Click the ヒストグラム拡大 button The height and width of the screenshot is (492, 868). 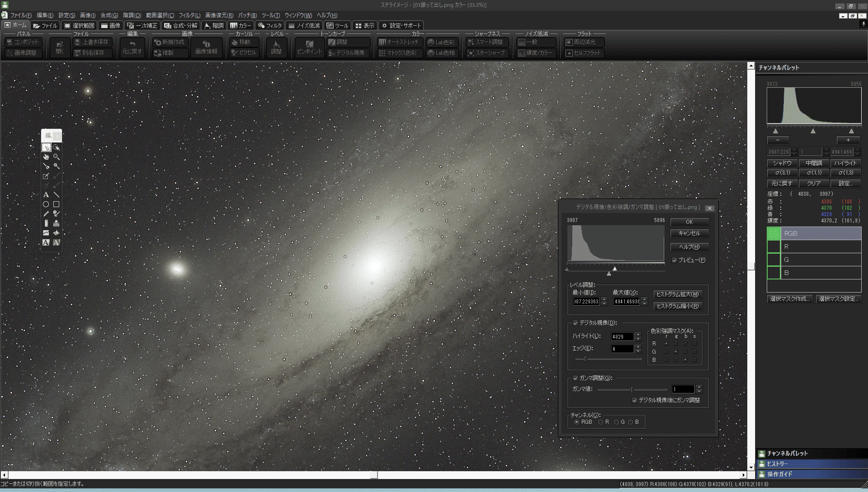click(677, 294)
